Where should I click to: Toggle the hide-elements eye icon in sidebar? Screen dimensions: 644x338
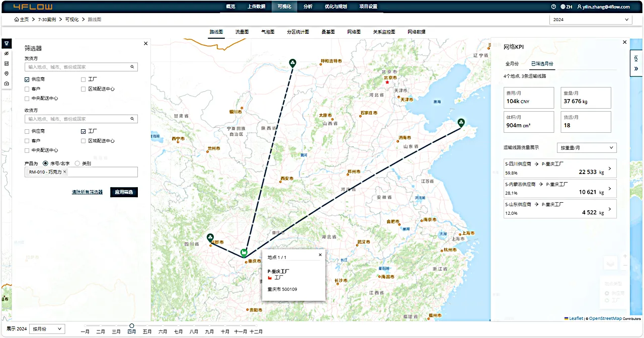coord(7,53)
